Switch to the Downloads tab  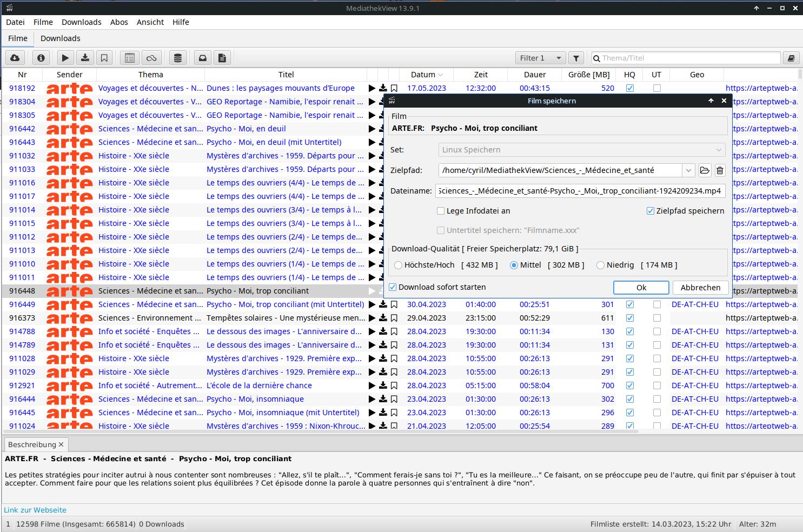point(61,38)
